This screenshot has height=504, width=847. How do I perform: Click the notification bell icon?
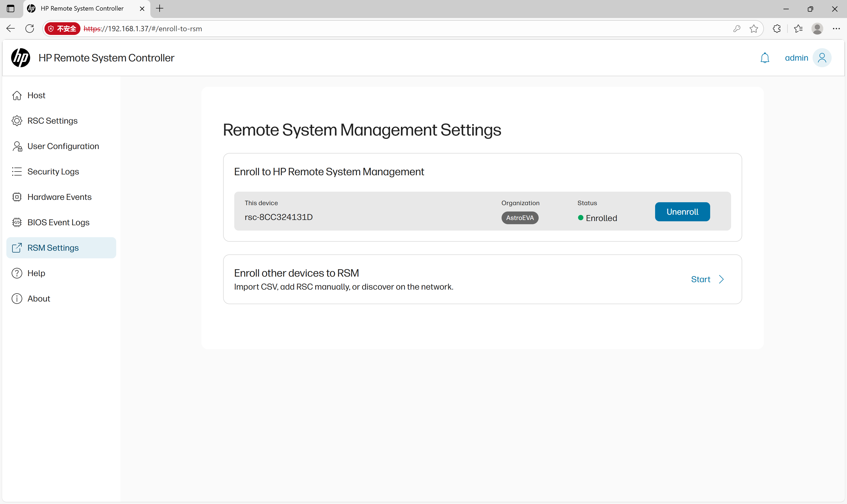[764, 58]
